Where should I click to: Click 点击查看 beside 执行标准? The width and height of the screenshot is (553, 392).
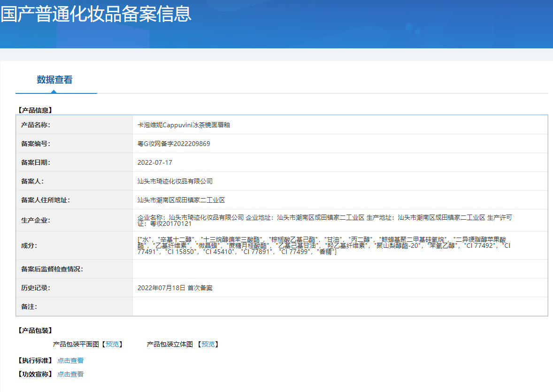click(x=70, y=361)
